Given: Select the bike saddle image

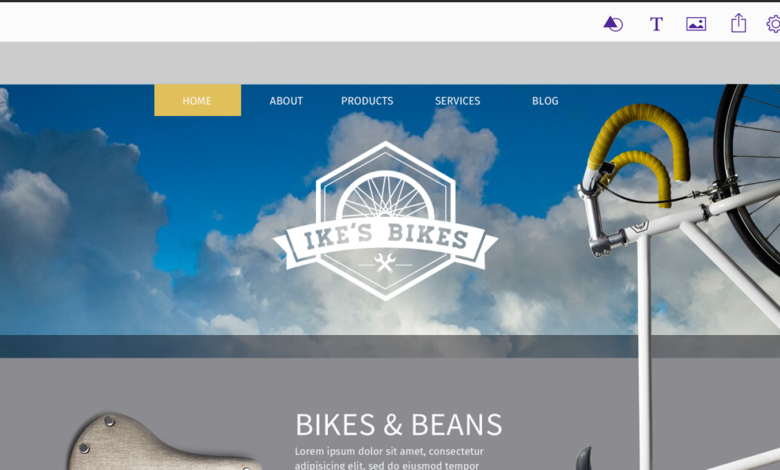Looking at the screenshot, I should pyautogui.click(x=164, y=442).
